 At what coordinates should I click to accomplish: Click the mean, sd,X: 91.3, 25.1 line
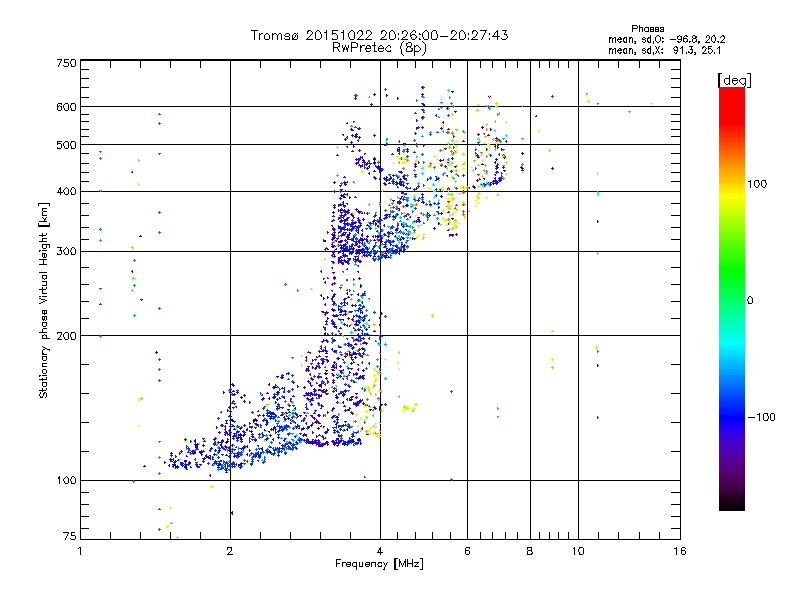click(x=664, y=50)
